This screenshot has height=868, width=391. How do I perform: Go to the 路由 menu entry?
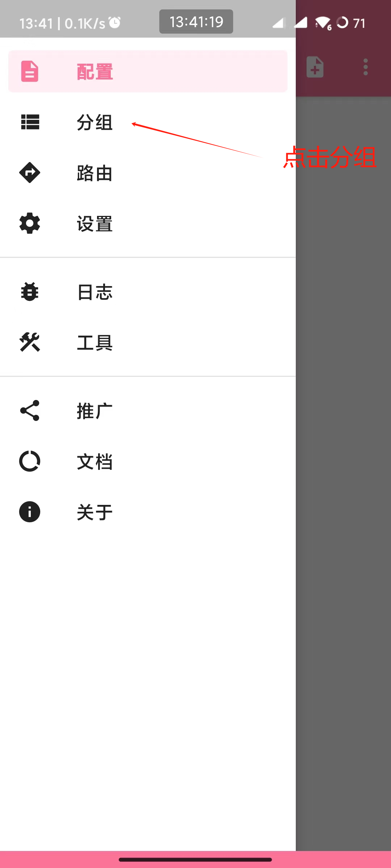tap(95, 173)
